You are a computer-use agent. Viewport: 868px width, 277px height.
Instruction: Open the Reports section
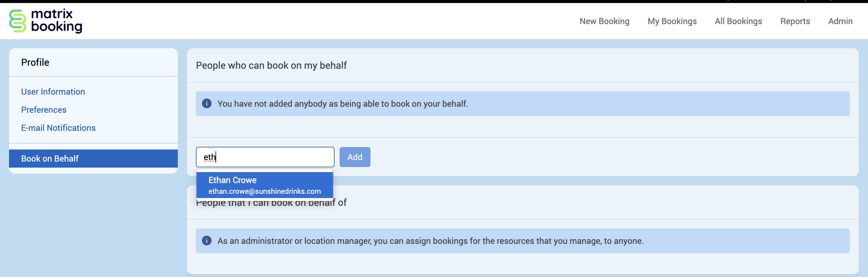[x=795, y=21]
